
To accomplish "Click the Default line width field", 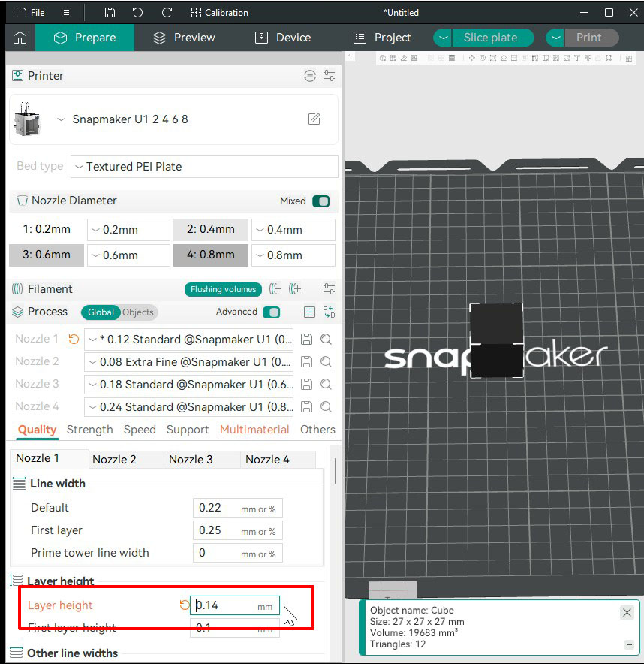I will (x=238, y=508).
